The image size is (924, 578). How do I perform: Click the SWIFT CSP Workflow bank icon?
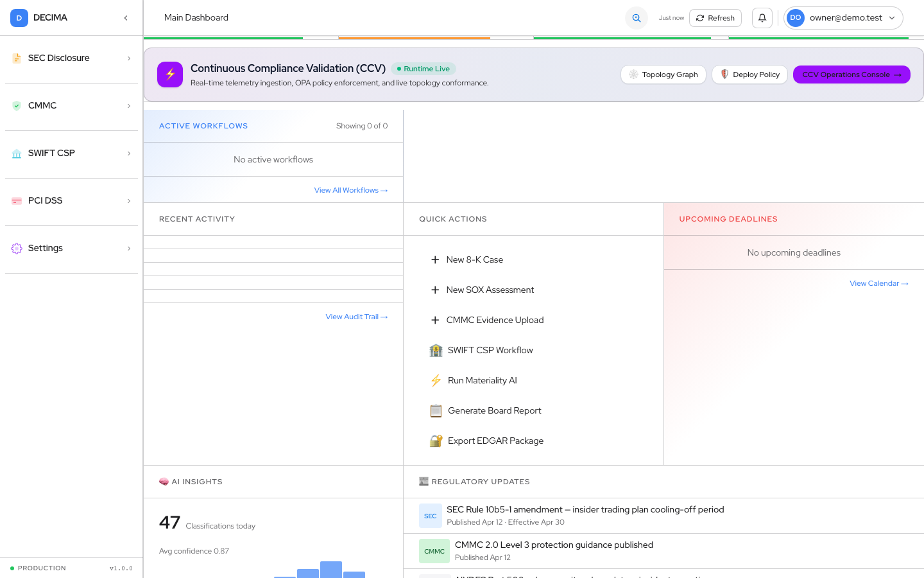(x=436, y=350)
